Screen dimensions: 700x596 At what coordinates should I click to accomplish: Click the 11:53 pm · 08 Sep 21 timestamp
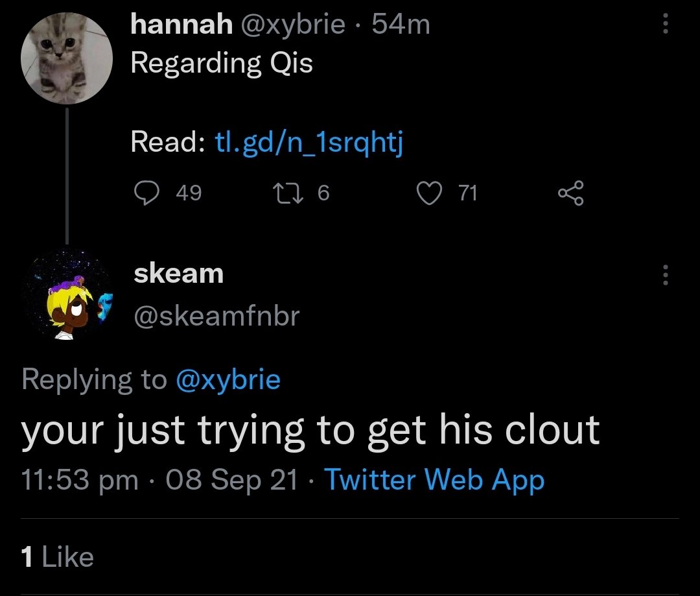point(159,480)
